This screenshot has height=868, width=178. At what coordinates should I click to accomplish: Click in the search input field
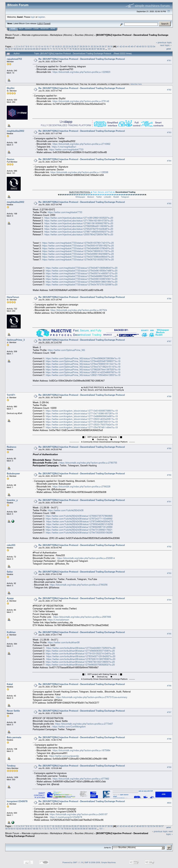(x=141, y=24)
